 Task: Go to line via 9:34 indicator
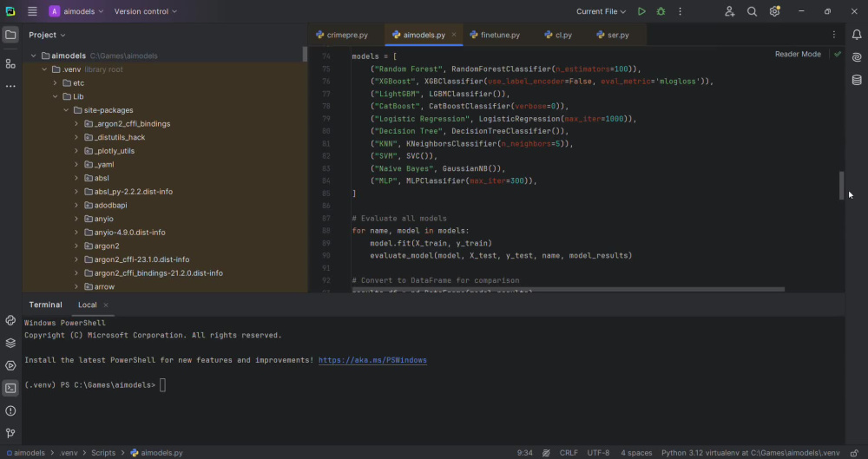pyautogui.click(x=525, y=453)
